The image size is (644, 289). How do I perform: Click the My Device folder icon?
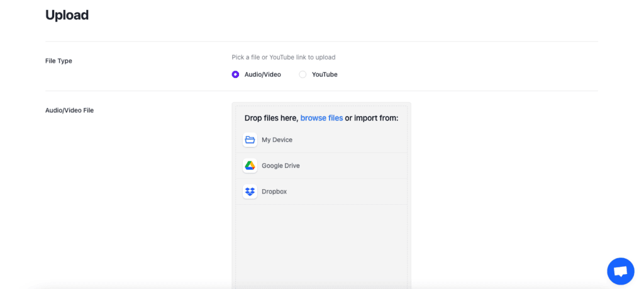(x=250, y=140)
